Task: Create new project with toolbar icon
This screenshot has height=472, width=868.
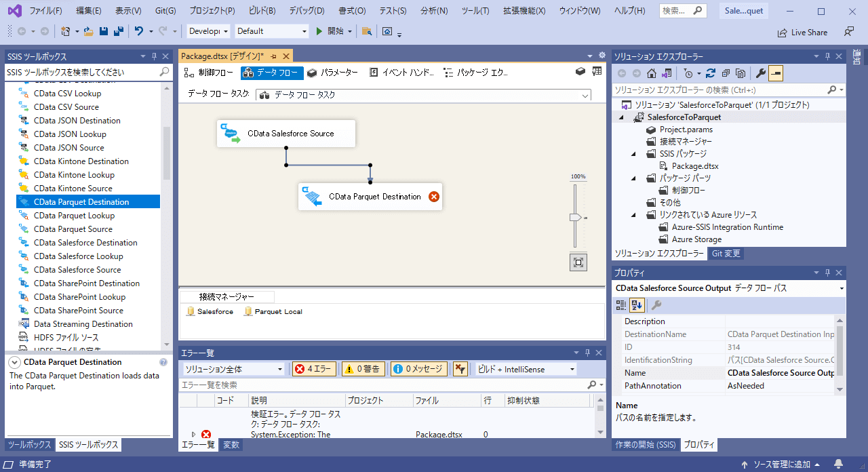Action: coord(66,31)
